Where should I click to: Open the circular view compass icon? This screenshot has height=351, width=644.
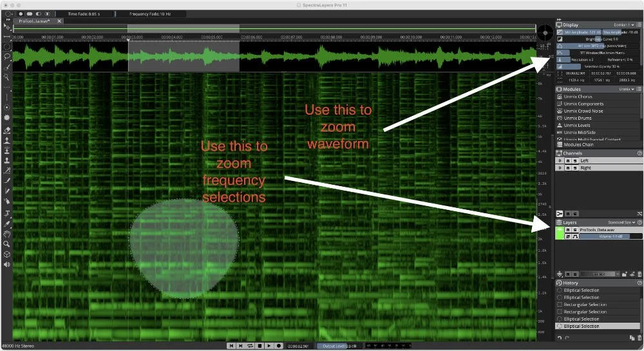(x=545, y=32)
